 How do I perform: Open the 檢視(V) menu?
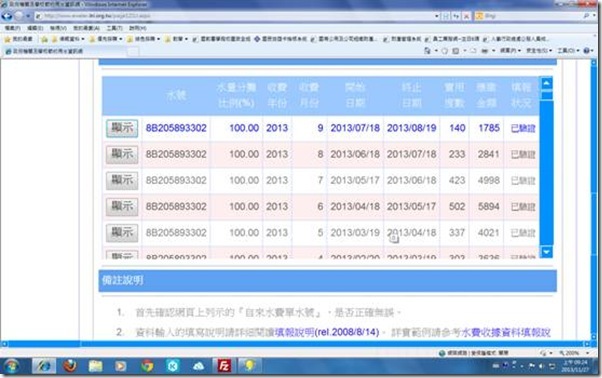[x=58, y=28]
